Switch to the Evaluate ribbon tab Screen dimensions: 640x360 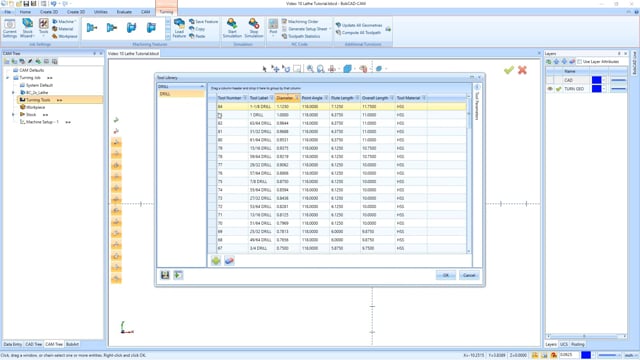(124, 12)
